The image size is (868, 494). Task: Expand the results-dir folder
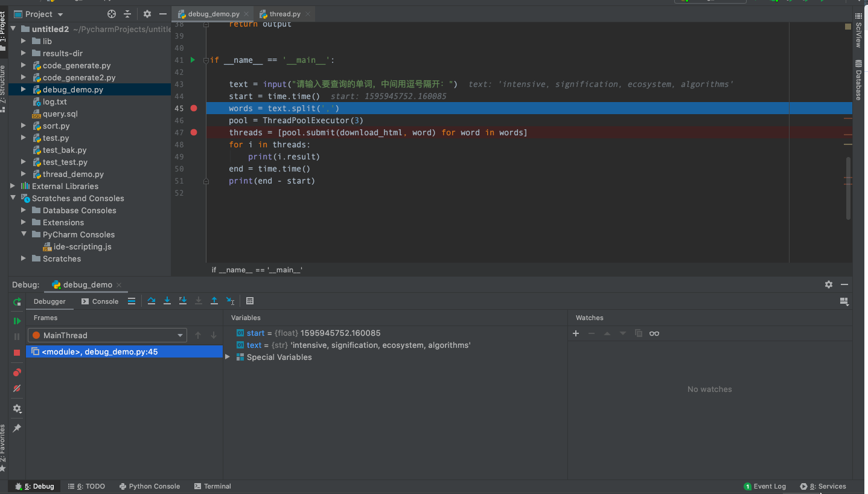click(24, 53)
